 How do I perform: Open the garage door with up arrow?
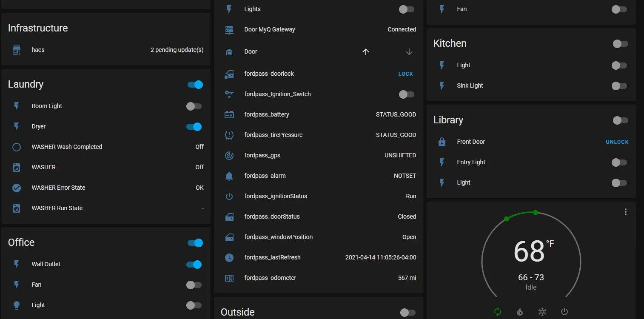(366, 52)
